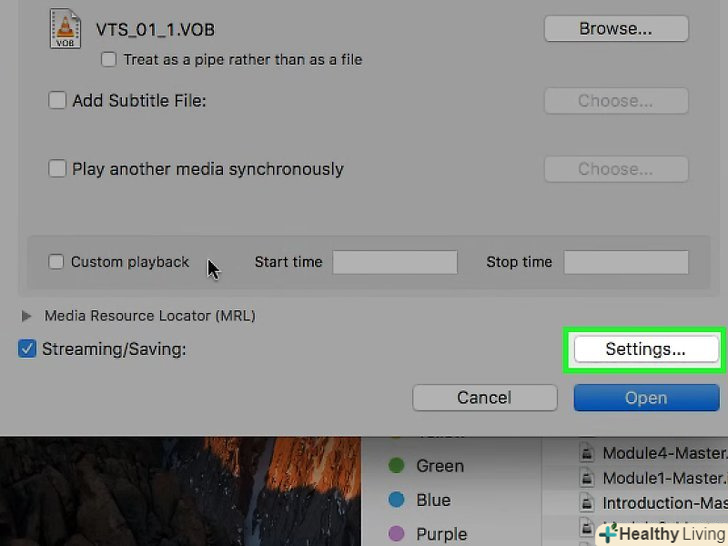Viewport: 728px width, 546px height.
Task: Toggle the Custom playback checkbox
Action: tap(57, 262)
